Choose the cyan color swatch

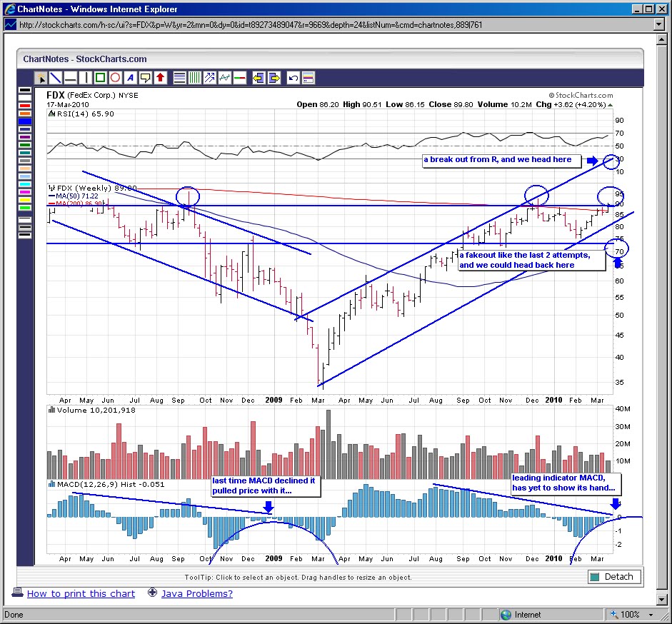pos(25,184)
